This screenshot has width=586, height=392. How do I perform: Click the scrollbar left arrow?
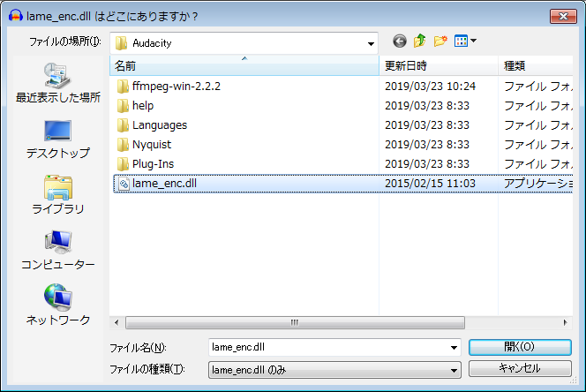116,322
